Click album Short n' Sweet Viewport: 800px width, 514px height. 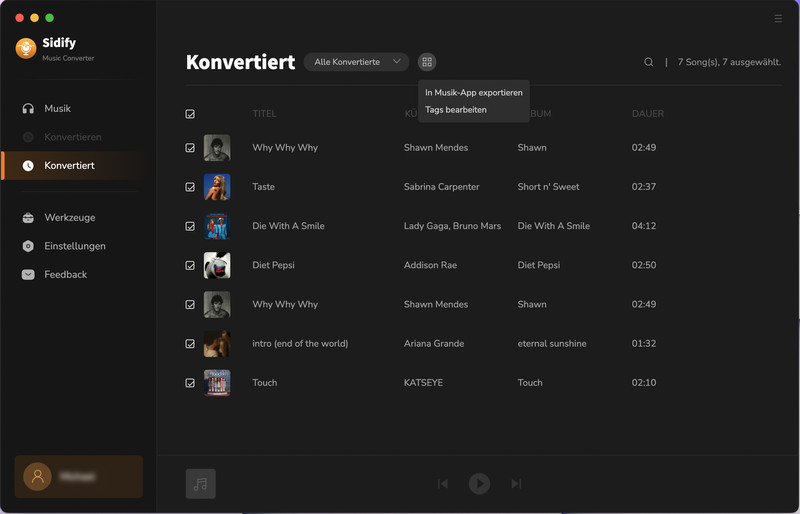click(x=548, y=187)
